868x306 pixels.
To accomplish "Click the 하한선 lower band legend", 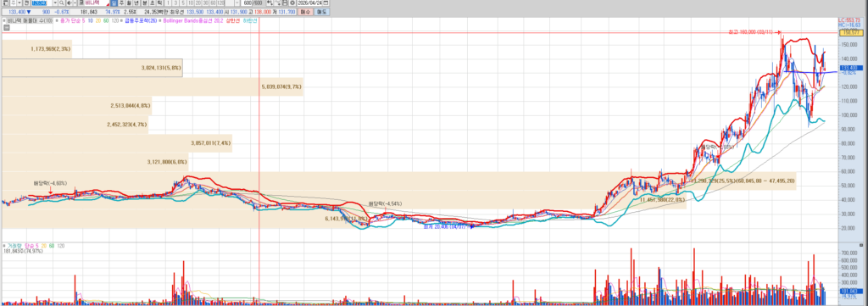I will [x=250, y=20].
